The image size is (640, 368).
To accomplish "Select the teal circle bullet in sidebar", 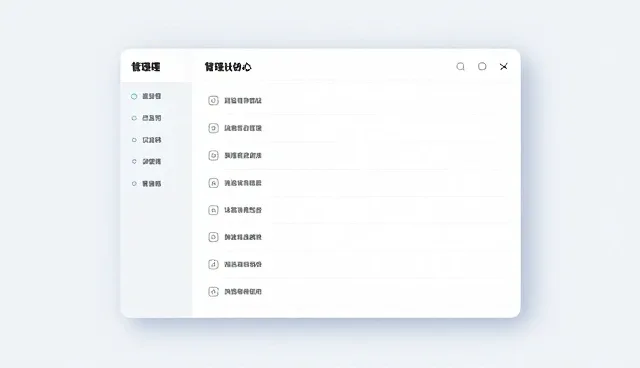I will point(134,96).
